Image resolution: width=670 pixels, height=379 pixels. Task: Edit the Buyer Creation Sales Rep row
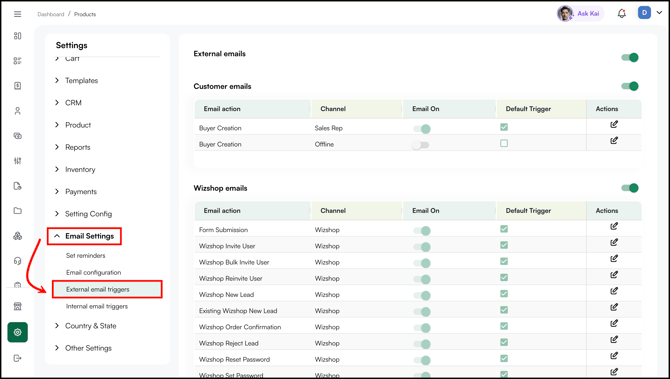(614, 125)
